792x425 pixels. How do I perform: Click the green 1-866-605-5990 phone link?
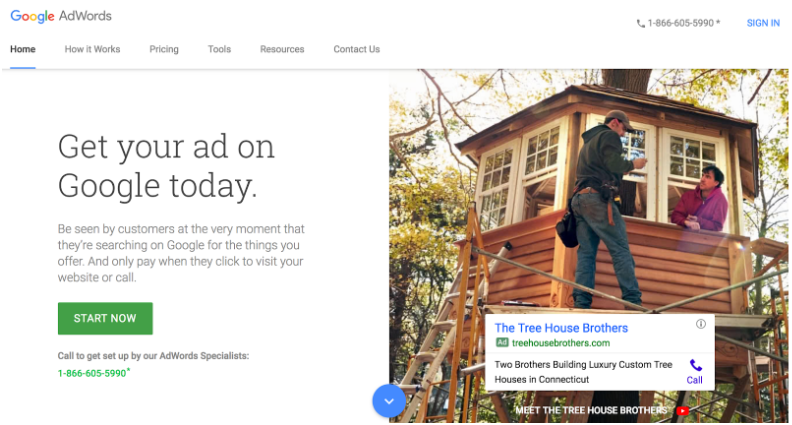(93, 373)
